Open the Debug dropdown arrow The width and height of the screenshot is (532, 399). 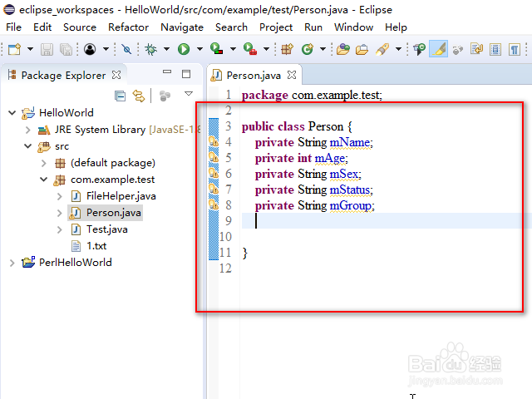(x=166, y=49)
